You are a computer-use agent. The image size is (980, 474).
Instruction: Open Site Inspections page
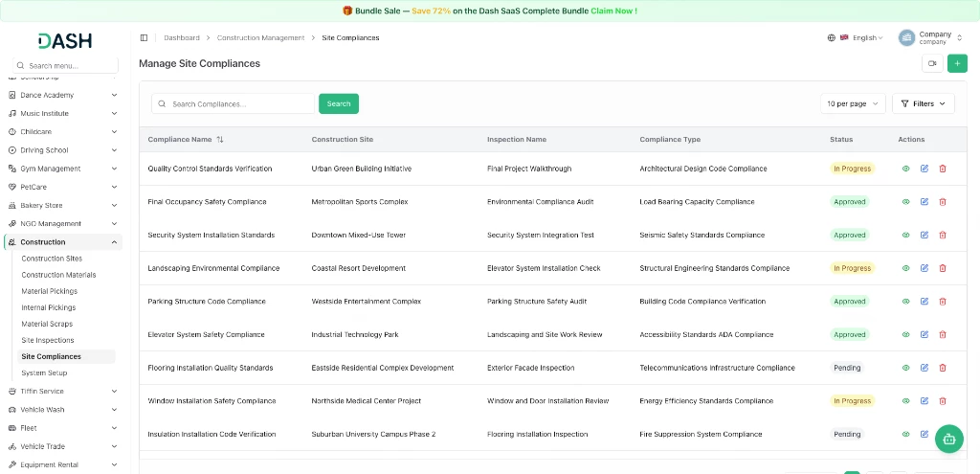(48, 340)
